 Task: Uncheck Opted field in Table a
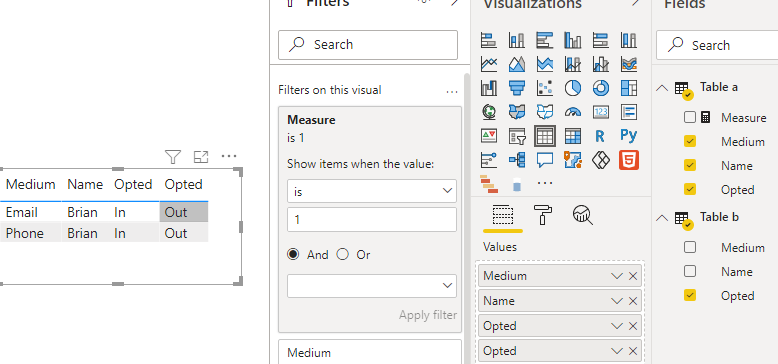[x=690, y=189]
